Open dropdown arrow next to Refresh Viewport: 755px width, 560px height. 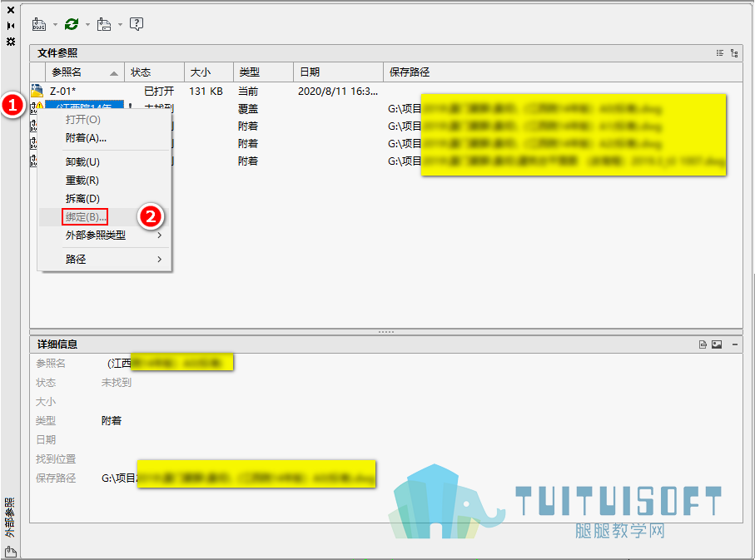click(x=87, y=25)
